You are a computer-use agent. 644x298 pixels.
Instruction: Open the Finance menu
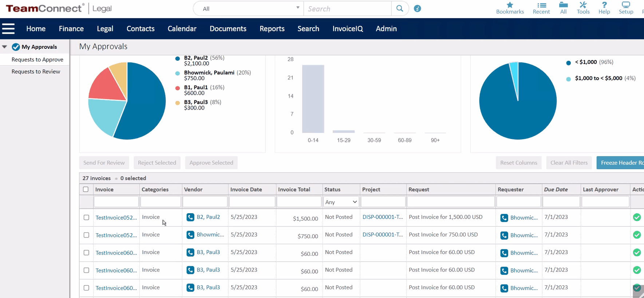71,29
